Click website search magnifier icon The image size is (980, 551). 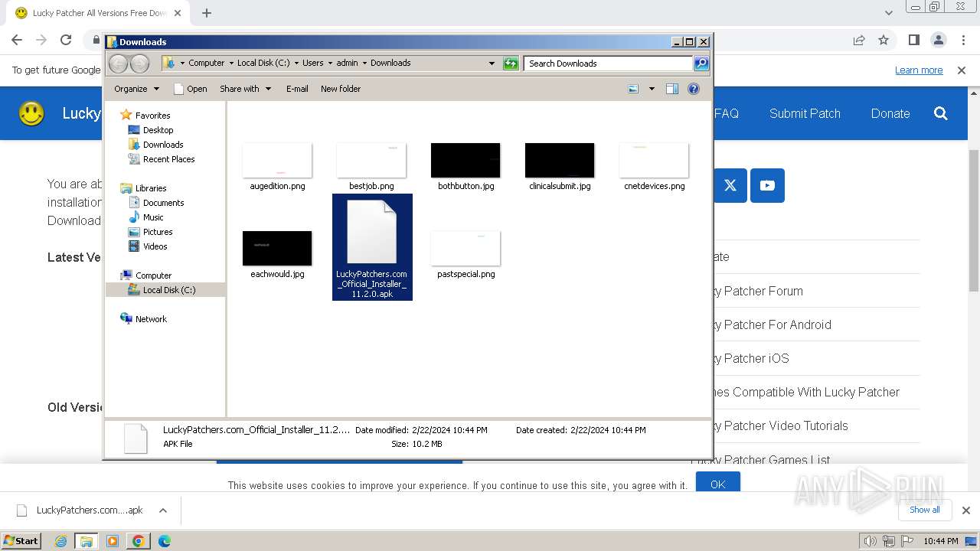coord(941,113)
